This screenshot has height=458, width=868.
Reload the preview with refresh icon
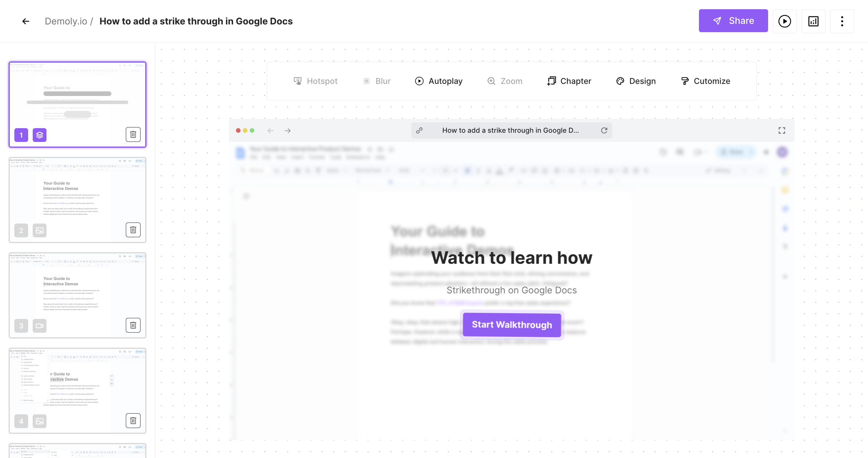(604, 130)
